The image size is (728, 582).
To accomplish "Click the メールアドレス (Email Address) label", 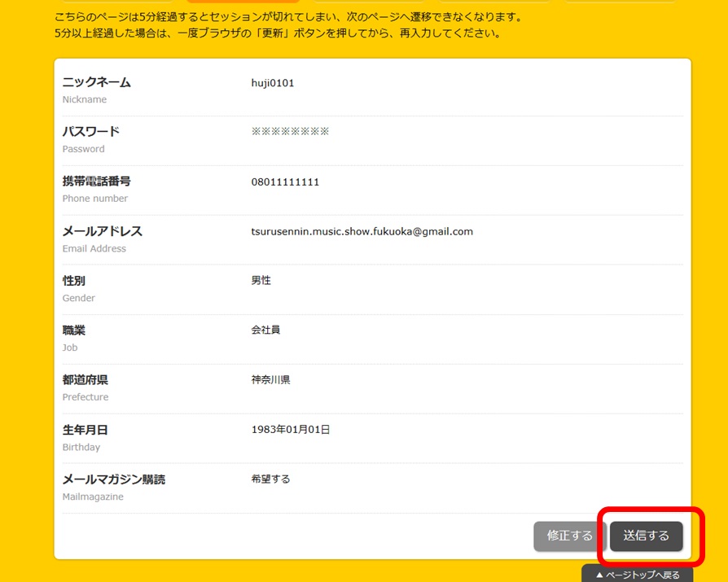I will [x=103, y=231].
